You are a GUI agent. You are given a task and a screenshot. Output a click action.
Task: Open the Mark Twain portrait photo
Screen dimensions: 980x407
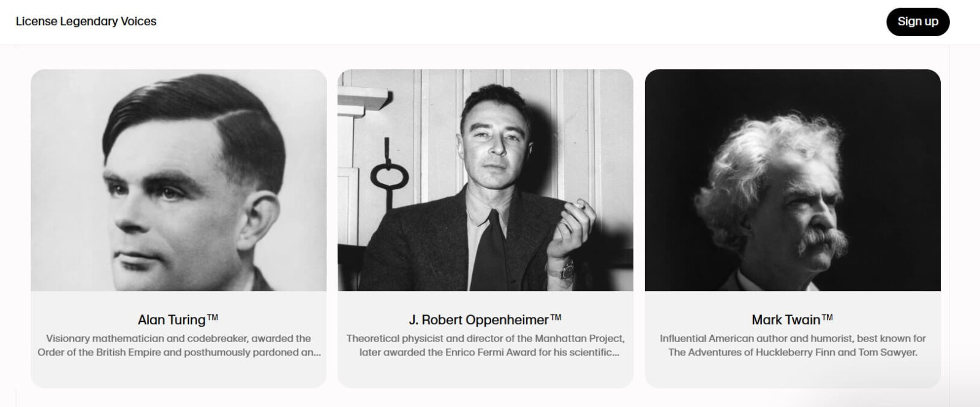(793, 180)
